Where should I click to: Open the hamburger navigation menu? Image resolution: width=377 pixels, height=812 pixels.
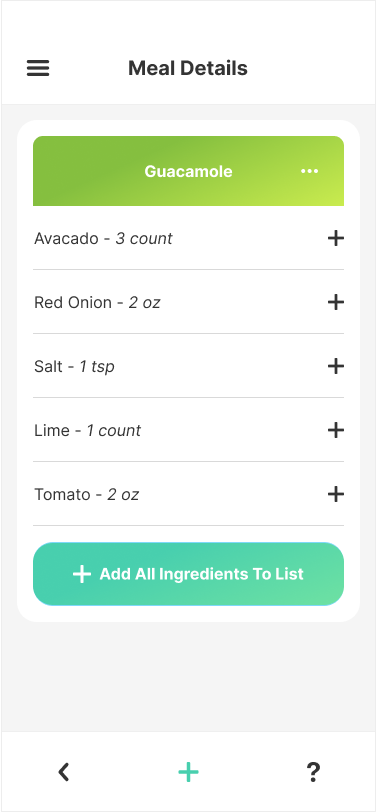tap(38, 68)
